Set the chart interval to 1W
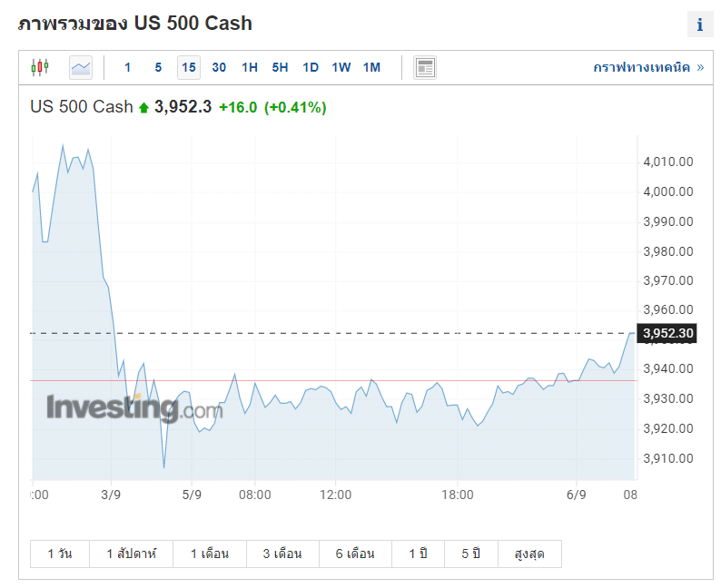Screen dimensions: 721x588 pos(341,67)
